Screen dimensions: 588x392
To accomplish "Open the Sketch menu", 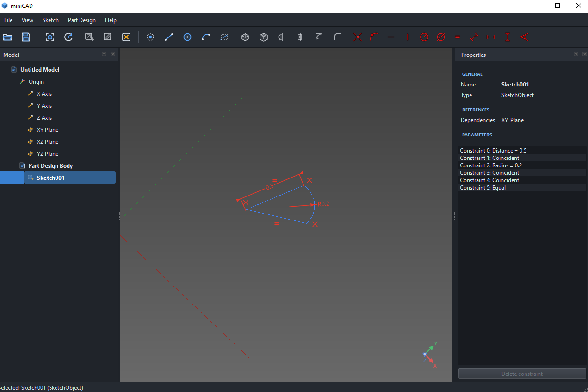I will (50, 20).
